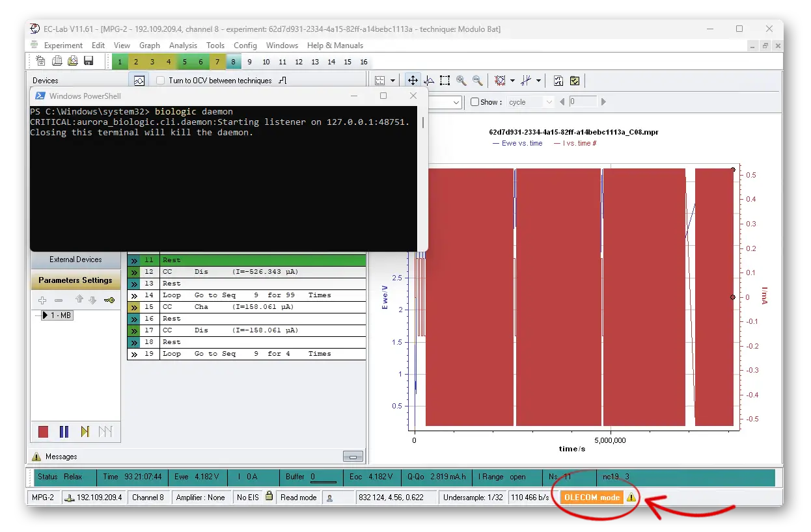811x532 pixels.
Task: Click the step profile icon beside OCV option
Action: click(282, 81)
